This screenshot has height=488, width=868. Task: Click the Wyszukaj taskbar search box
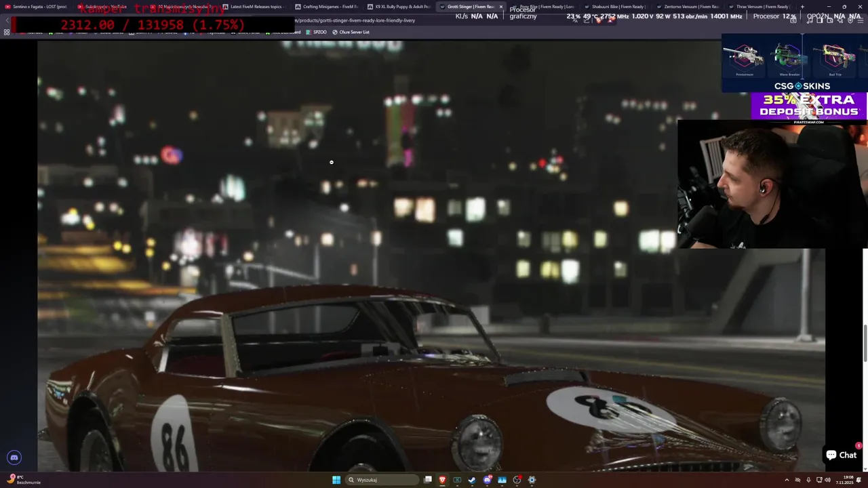(x=382, y=480)
